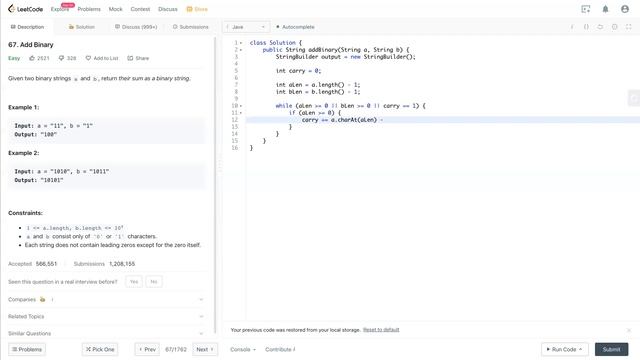The height and width of the screenshot is (360, 640).
Task: Answer No to seen in interview
Action: tap(154, 282)
